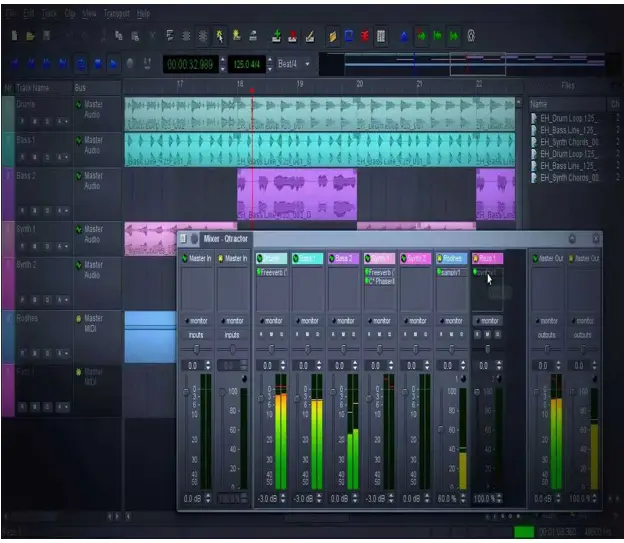Select EH_Drum Loop file in Files panel
This screenshot has width=624, height=543.
tap(565, 118)
